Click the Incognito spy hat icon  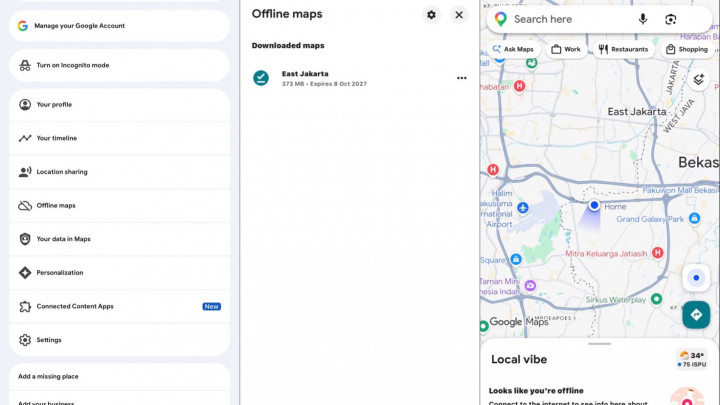coord(25,65)
